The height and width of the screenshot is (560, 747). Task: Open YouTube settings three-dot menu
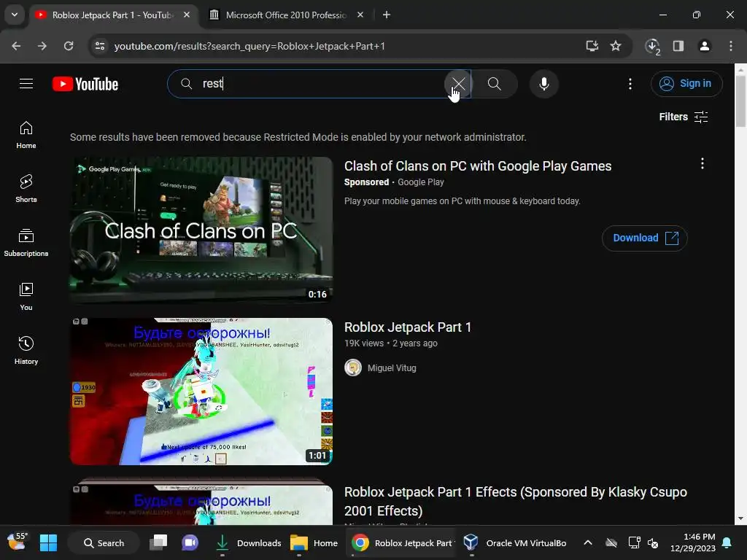click(630, 84)
